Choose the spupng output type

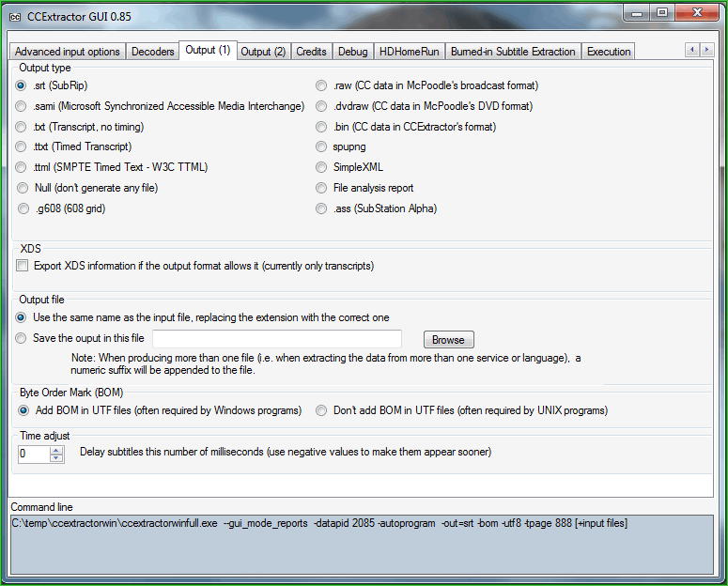click(x=321, y=146)
